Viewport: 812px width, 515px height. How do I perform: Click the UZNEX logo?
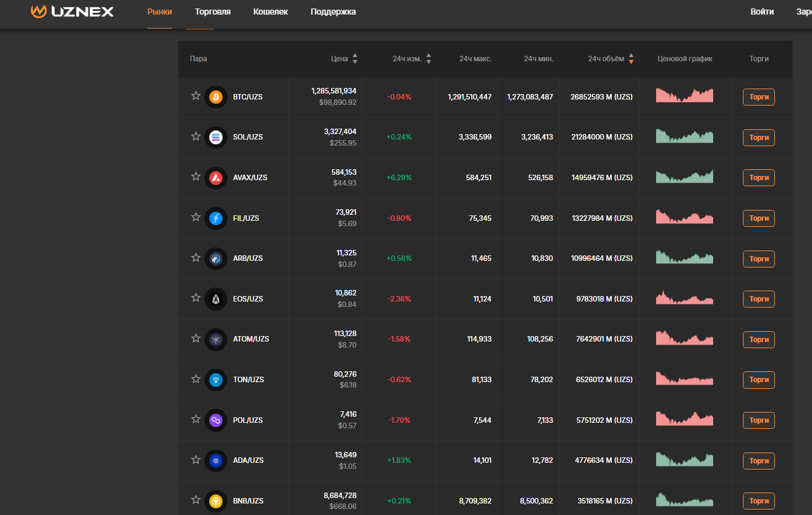point(72,12)
